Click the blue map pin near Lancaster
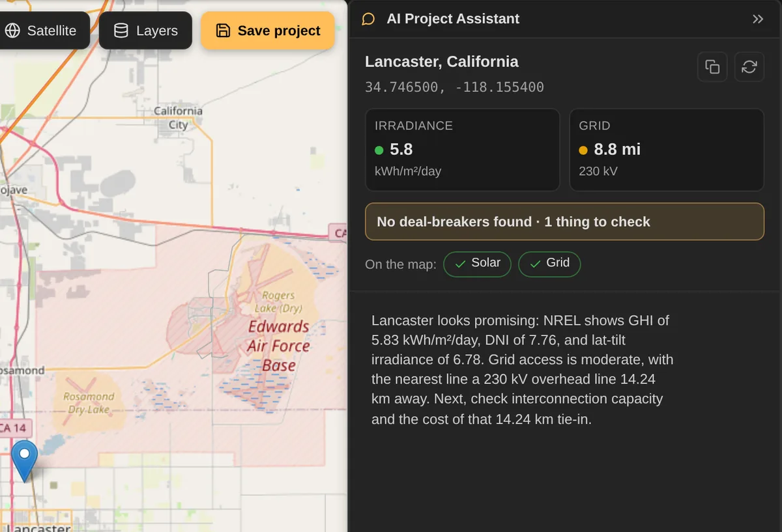The height and width of the screenshot is (532, 782). [25, 460]
